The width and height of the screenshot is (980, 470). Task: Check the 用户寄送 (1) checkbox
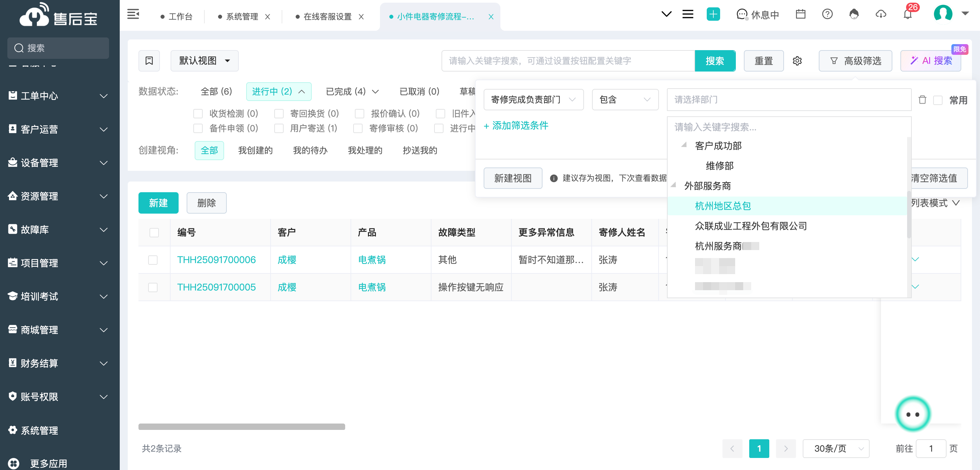tap(279, 128)
